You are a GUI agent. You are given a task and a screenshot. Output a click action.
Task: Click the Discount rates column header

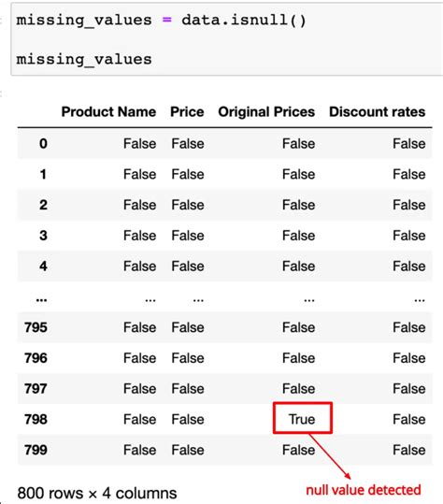[x=378, y=112]
